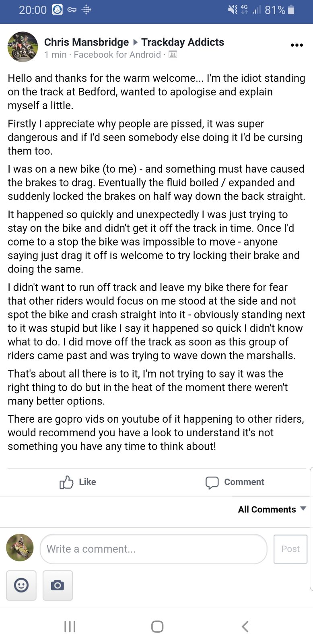Screen dimensions: 313x644
Task: Tap the battery status icon
Action: click(x=291, y=10)
